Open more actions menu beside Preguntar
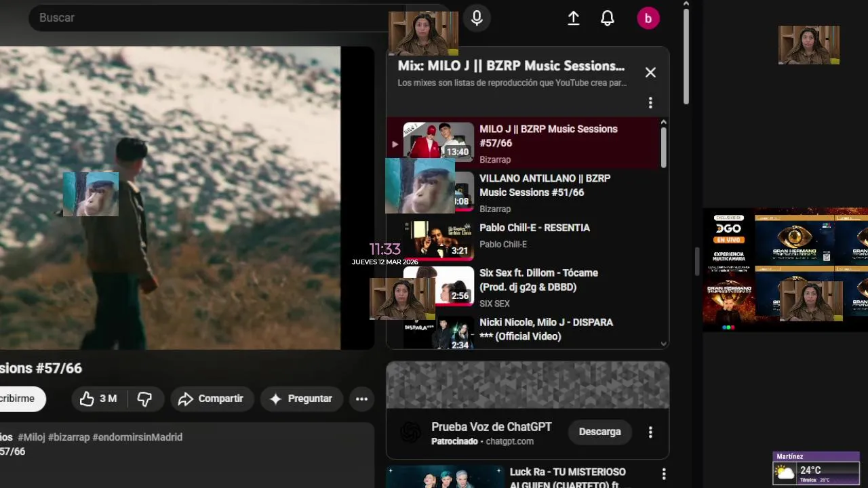Viewport: 868px width, 488px height. pyautogui.click(x=361, y=399)
